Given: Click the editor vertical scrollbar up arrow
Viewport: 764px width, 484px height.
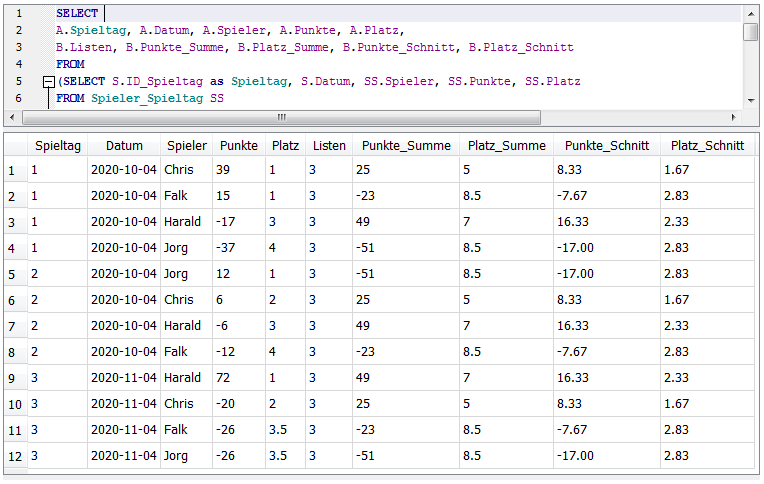Looking at the screenshot, I should coord(751,12).
